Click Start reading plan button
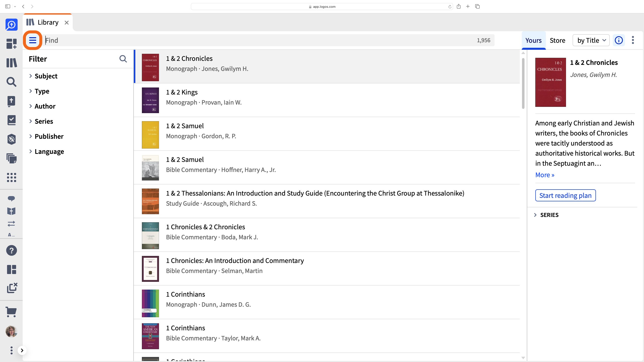The width and height of the screenshot is (644, 362). [566, 195]
